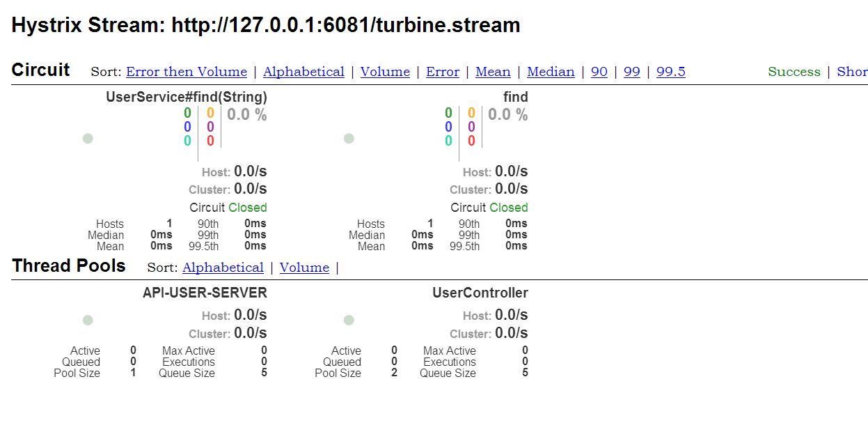Click Queue Size label of API-USER-SERVER
The width and height of the screenshot is (868, 439).
pos(187,373)
